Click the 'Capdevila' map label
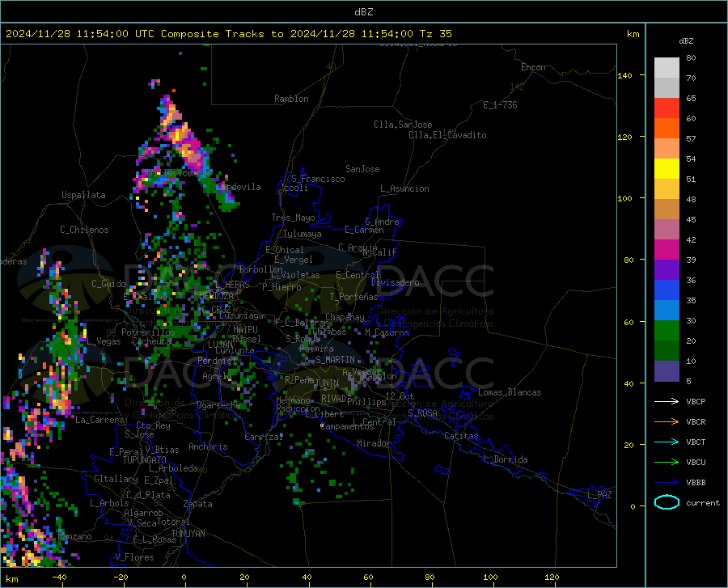Screen dimensions: 728x588 (x=239, y=187)
